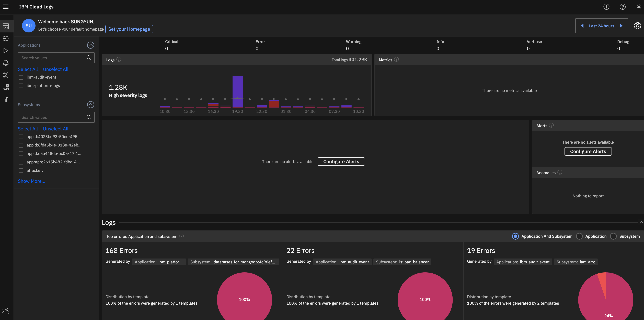The height and width of the screenshot is (320, 644).
Task: Click Set your Homepage button
Action: pos(129,29)
